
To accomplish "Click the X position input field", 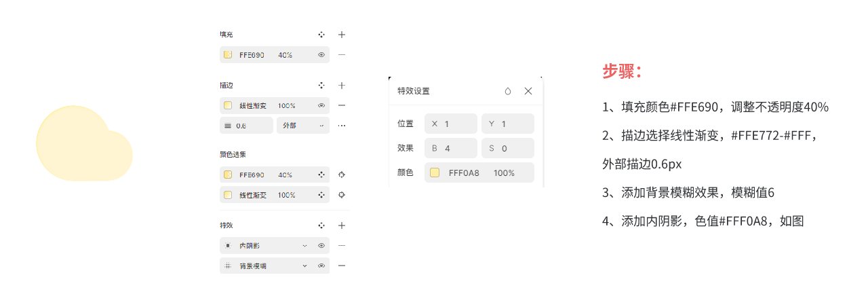I will pos(451,124).
